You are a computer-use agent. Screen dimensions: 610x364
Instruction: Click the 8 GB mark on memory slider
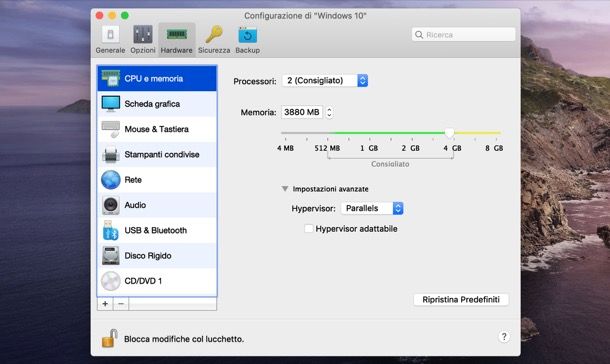[494, 148]
